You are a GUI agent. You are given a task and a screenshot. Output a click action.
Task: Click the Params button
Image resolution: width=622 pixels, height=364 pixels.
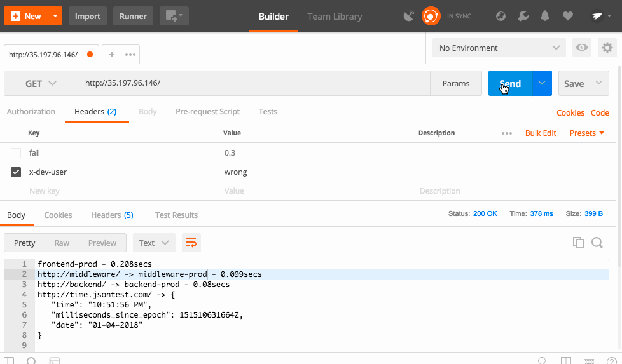click(456, 84)
